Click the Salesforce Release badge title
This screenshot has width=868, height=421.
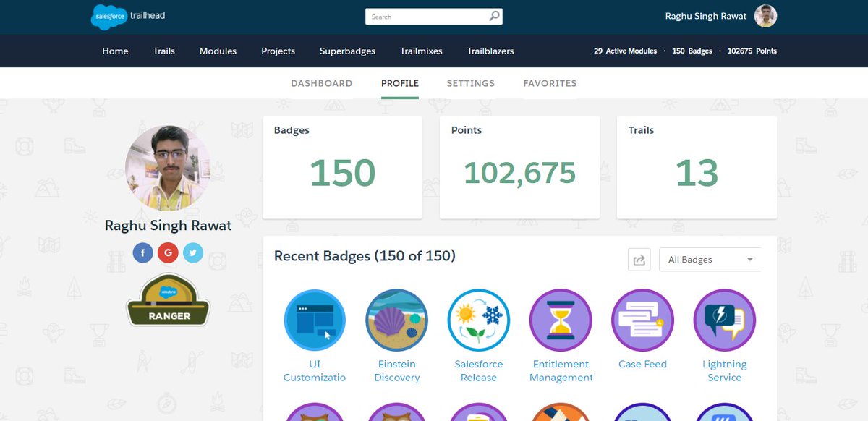click(479, 371)
